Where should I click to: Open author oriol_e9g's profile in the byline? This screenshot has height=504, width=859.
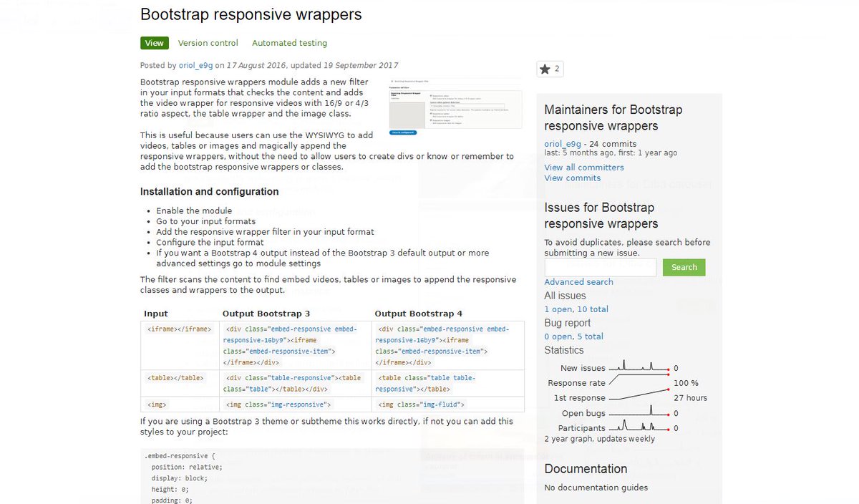[195, 65]
